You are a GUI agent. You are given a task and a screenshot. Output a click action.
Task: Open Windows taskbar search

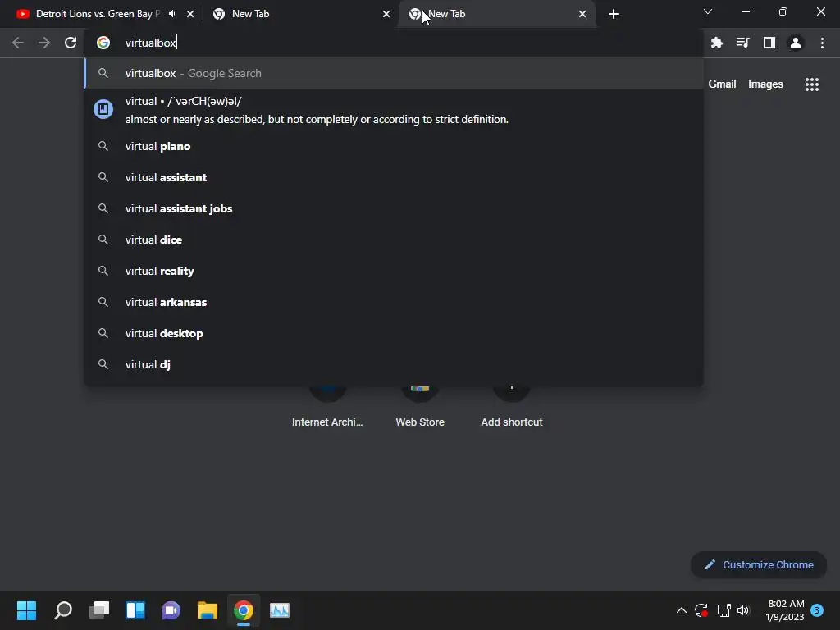[63, 610]
